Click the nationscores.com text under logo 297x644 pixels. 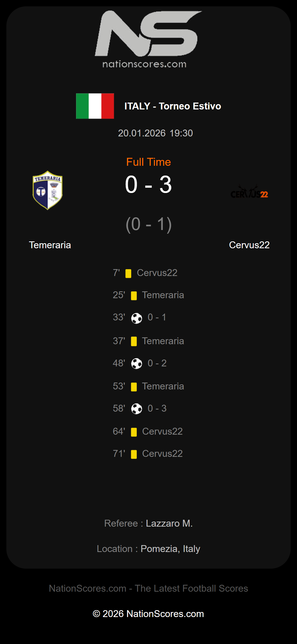coord(144,64)
